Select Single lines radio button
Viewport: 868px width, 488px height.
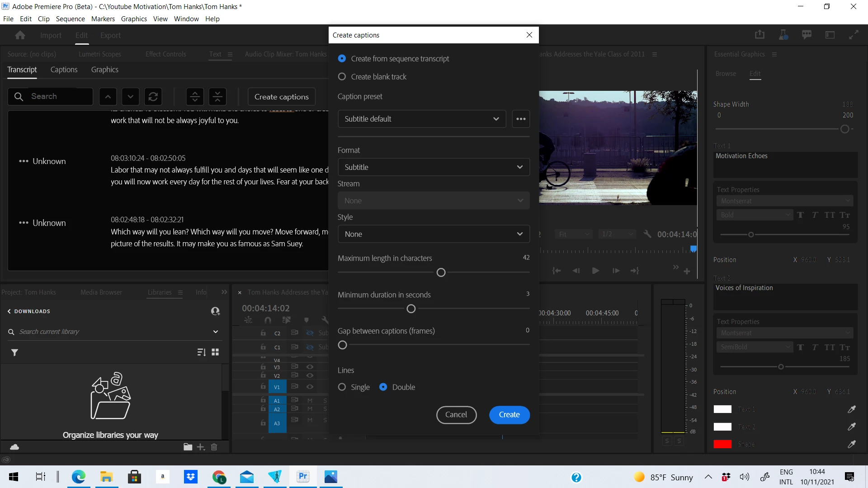[x=342, y=387]
